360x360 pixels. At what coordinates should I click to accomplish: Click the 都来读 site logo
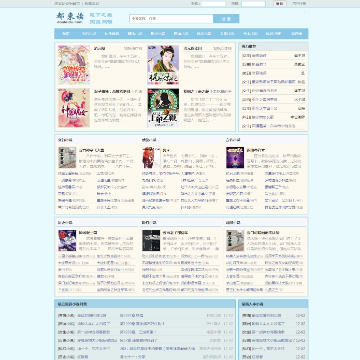[69, 18]
